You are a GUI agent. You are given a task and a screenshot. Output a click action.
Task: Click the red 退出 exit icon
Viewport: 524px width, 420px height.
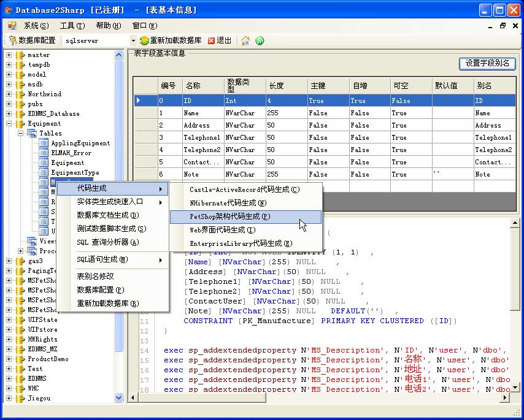click(211, 40)
